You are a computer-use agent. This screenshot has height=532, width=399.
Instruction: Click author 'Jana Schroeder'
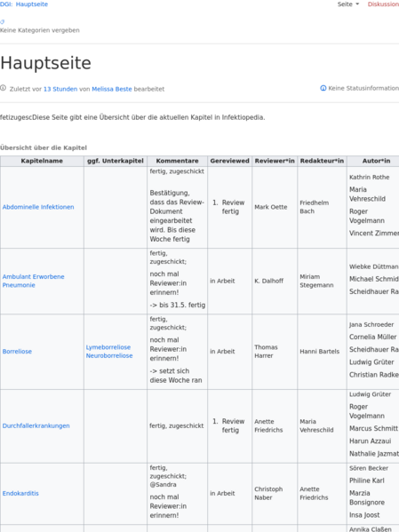371,325
